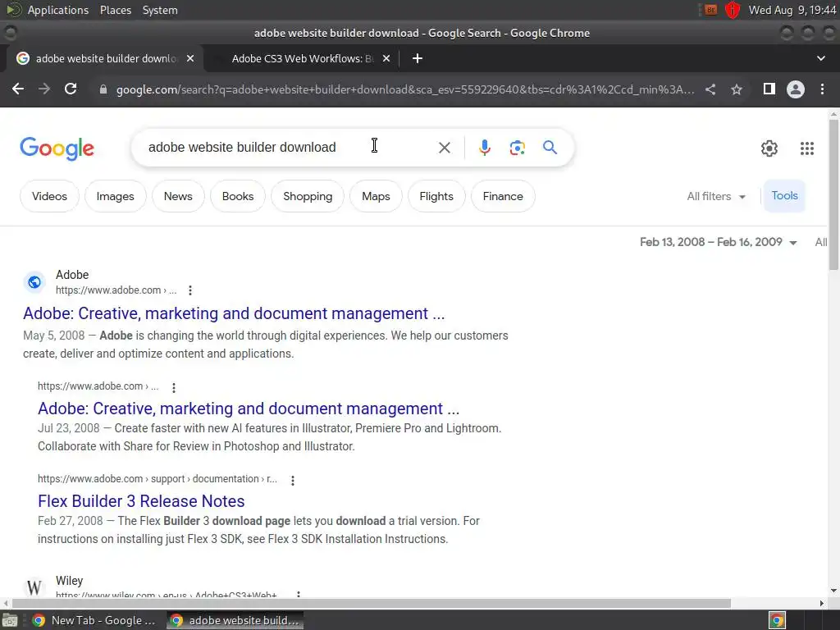This screenshot has height=630, width=840.
Task: Bookmark this page with the star icon
Action: [737, 89]
